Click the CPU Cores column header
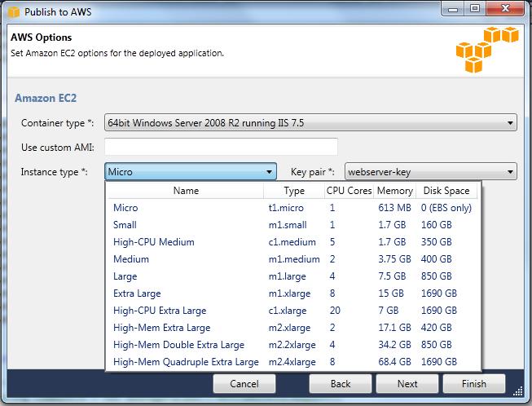The image size is (532, 406). pos(350,191)
